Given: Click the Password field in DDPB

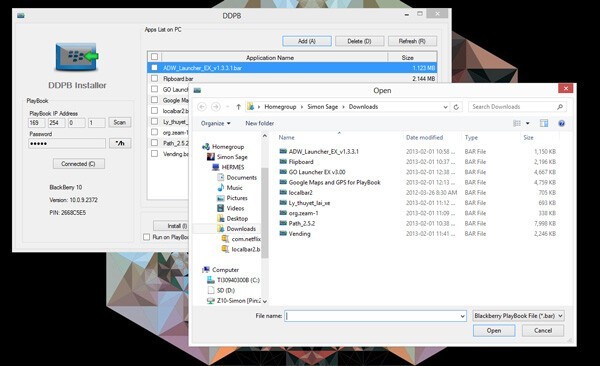Looking at the screenshot, I should pos(67,144).
